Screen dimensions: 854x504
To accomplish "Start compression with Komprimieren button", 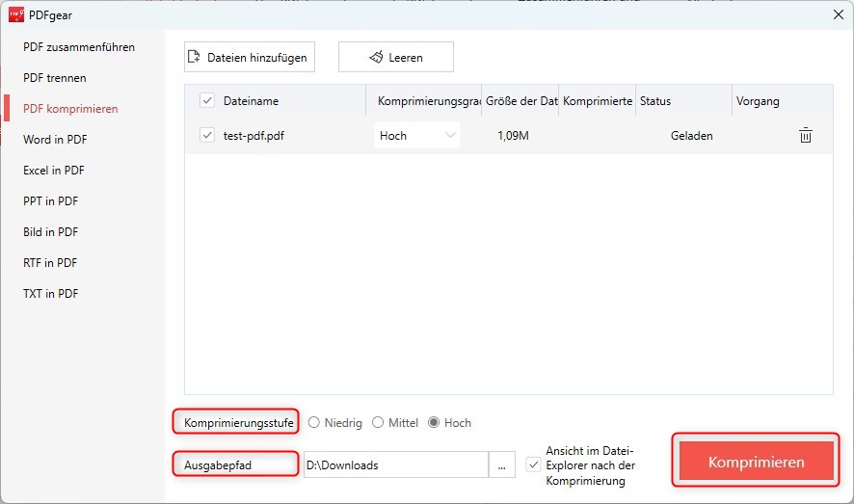I will 756,462.
